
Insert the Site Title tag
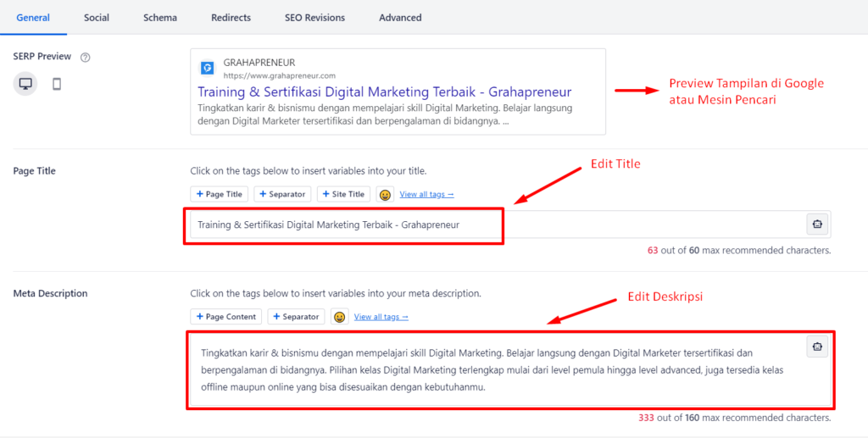pos(344,194)
